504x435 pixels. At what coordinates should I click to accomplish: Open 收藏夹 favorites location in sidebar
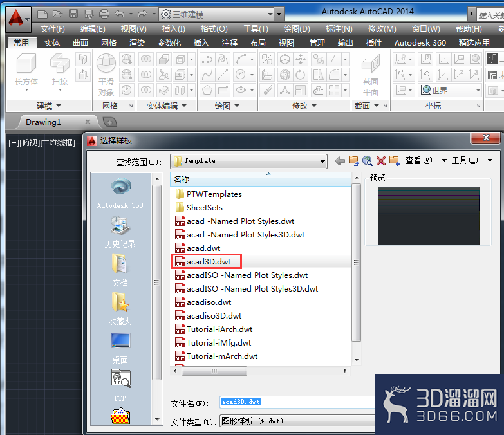coord(120,309)
